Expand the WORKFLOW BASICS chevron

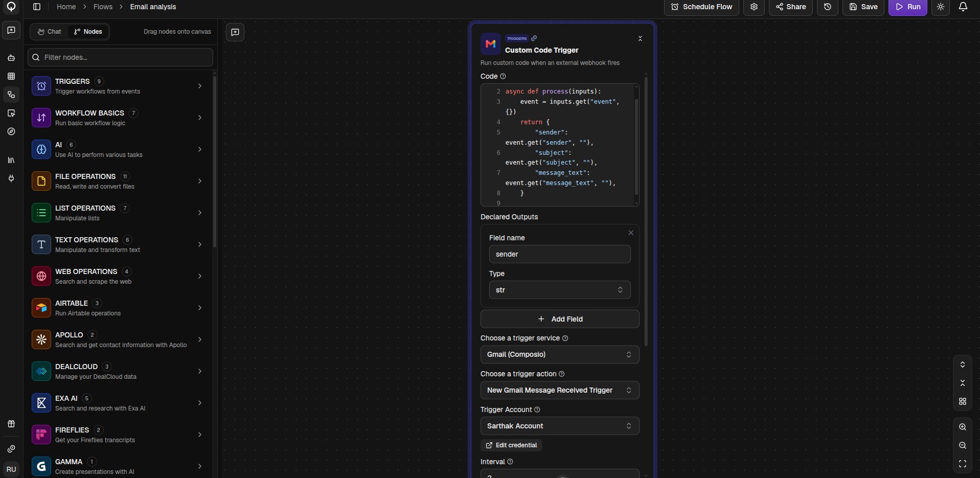200,118
